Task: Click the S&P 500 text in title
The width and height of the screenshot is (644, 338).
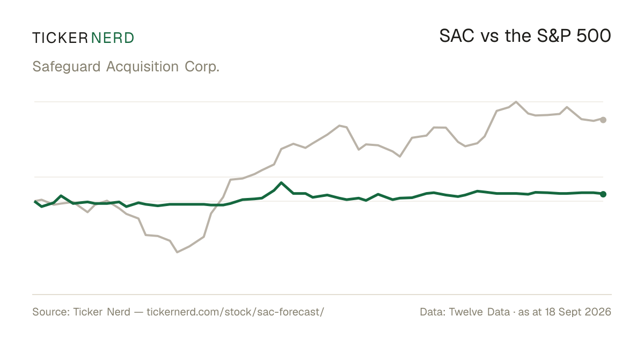Action: tap(574, 36)
